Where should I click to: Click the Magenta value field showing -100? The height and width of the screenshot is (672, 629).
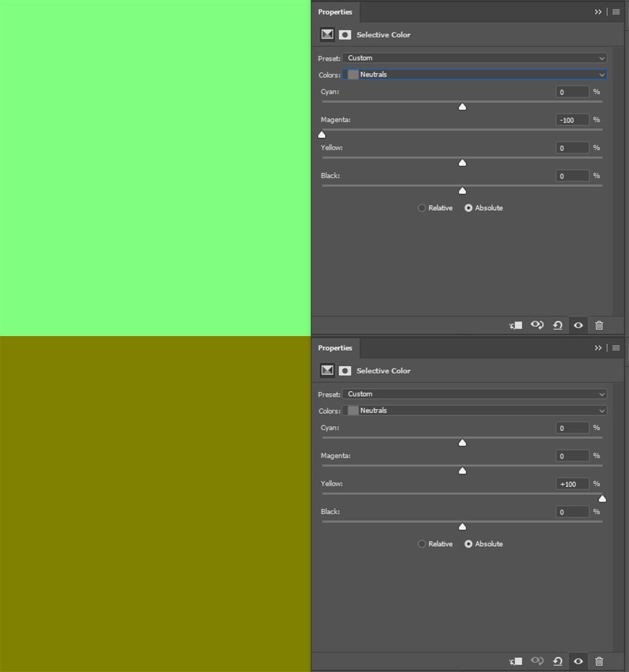(x=572, y=120)
